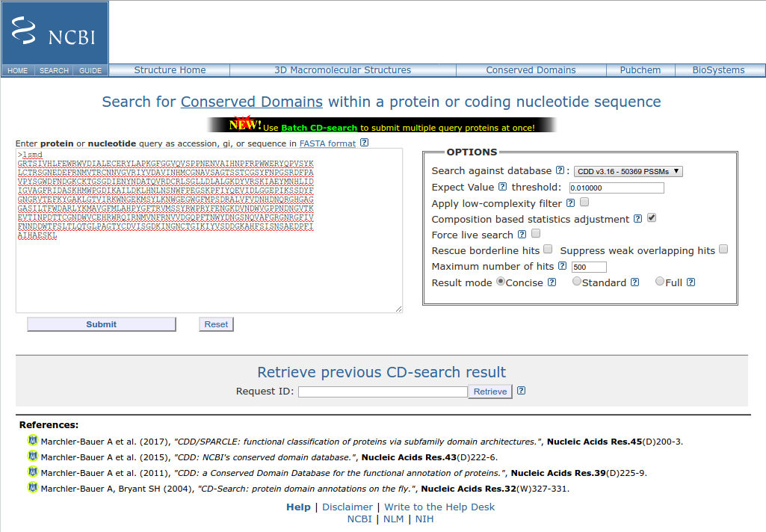
Task: Open help icon for Maximum number of hits
Action: [562, 266]
